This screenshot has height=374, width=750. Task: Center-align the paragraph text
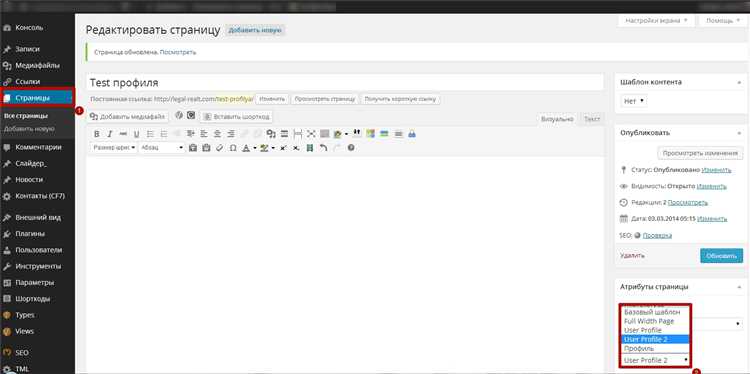[x=217, y=134]
